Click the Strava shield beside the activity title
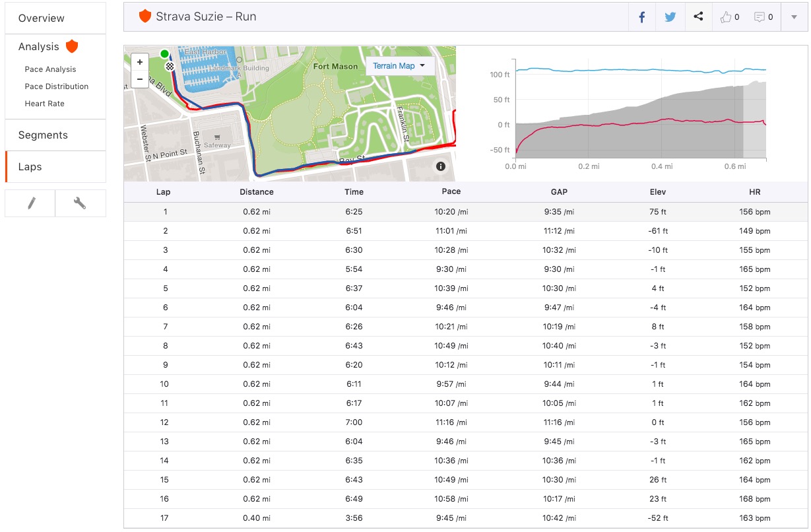Viewport: 811px width, 532px height. [x=145, y=15]
